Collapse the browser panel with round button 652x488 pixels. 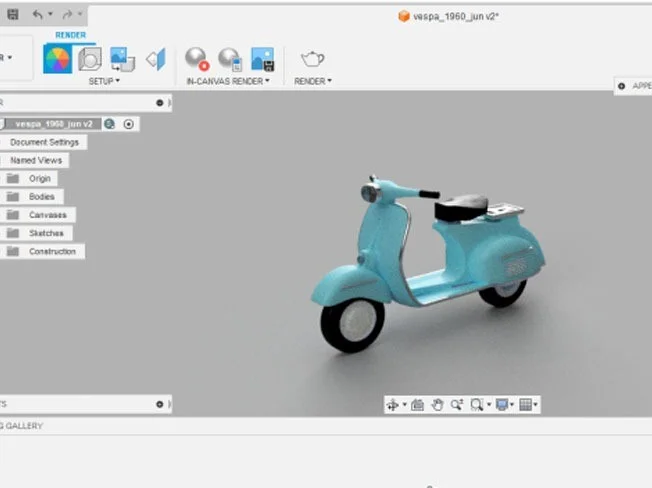(159, 103)
